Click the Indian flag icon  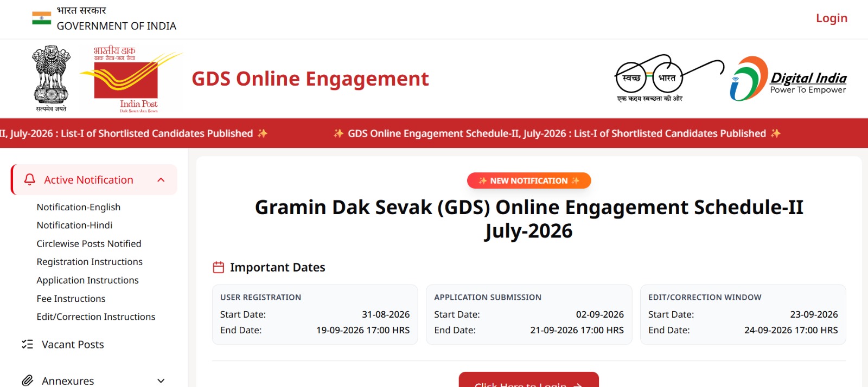pos(42,18)
